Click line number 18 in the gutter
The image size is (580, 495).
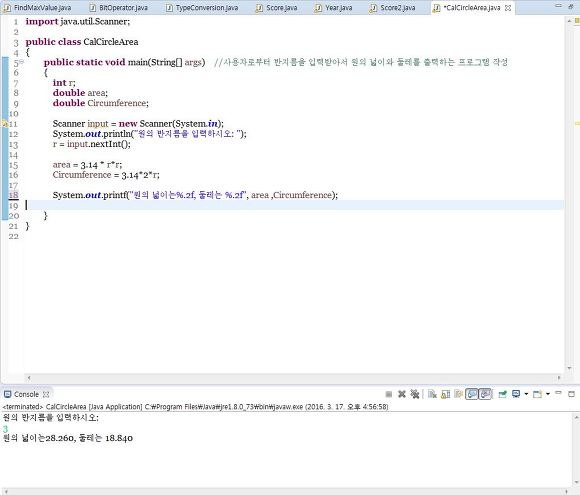(x=13, y=195)
